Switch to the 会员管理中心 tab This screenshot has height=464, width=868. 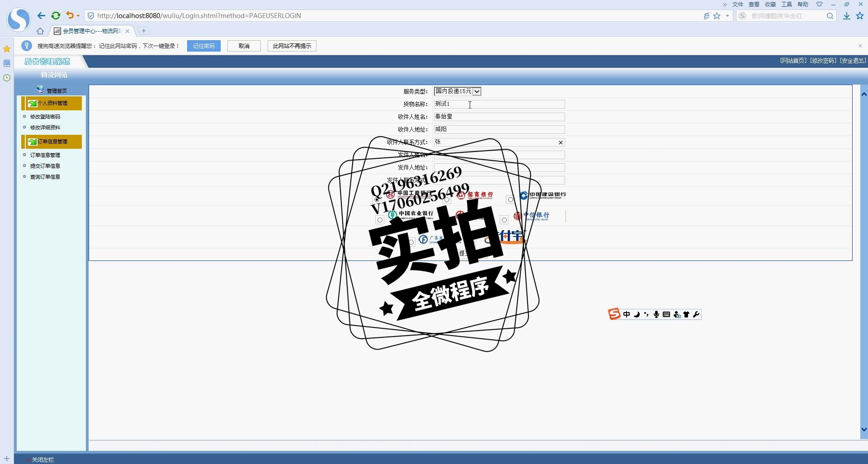coord(92,31)
